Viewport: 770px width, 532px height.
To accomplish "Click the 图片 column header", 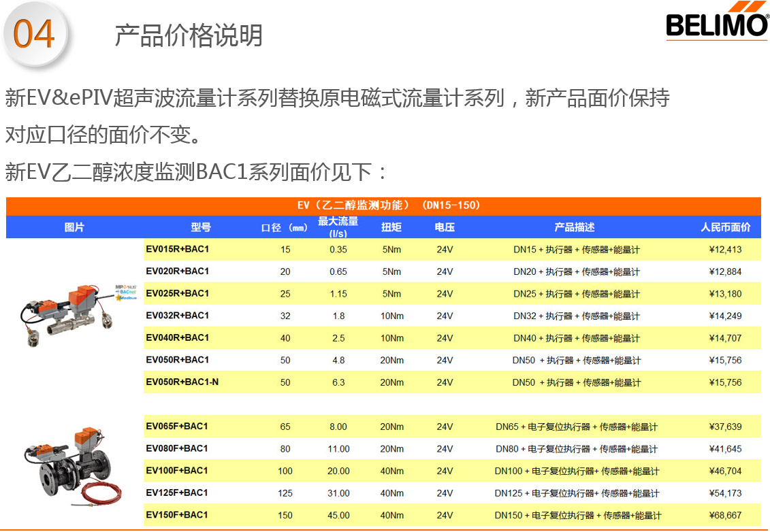I will coord(74,227).
